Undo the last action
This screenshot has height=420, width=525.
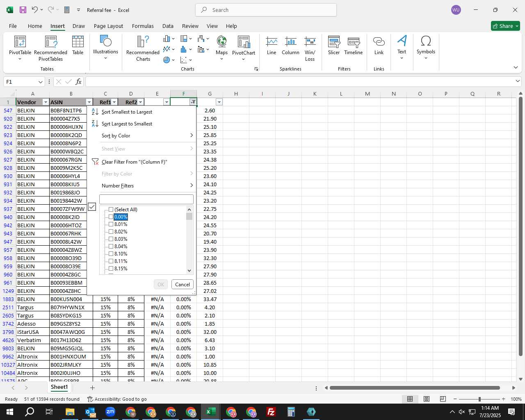coord(35,10)
